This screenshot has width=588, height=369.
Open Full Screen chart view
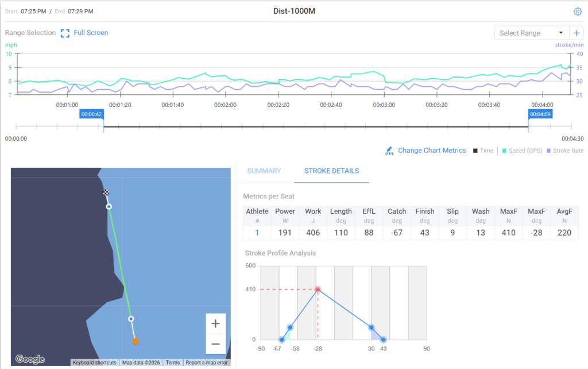(91, 33)
